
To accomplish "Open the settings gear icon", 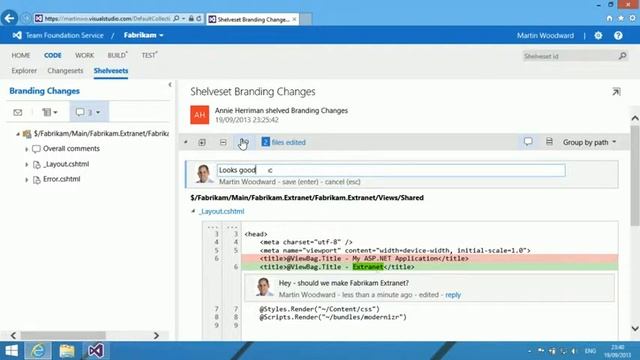I will pos(598,36).
